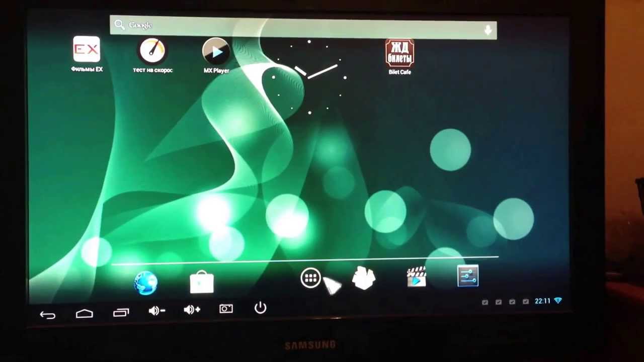
Task: Increase volume with speaker plus icon
Action: click(192, 310)
